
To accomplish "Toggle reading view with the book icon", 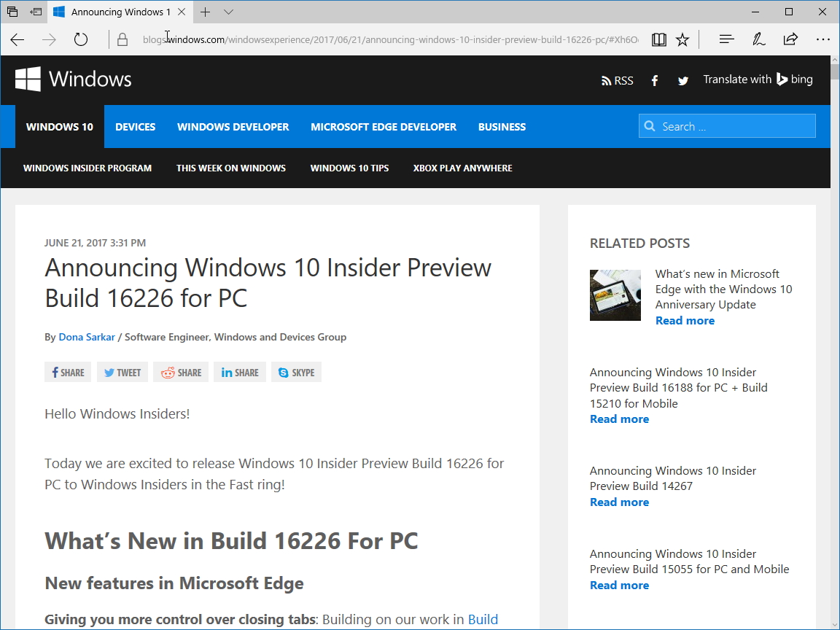I will point(658,39).
